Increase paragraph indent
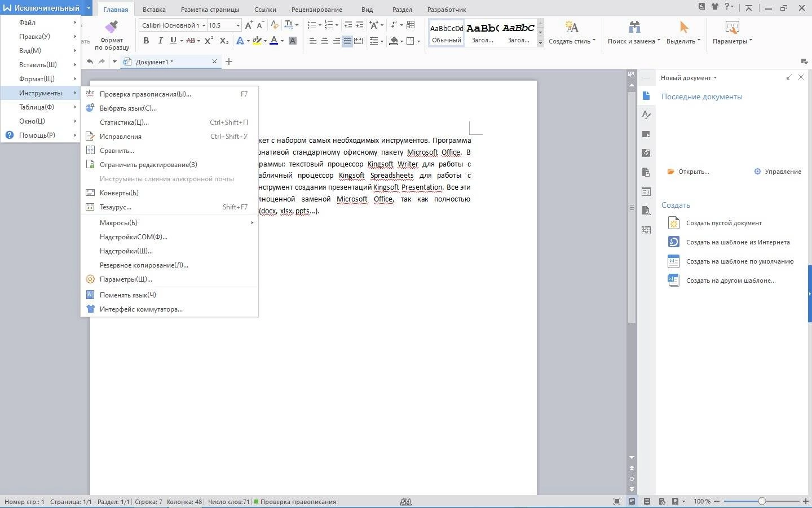 pos(359,25)
